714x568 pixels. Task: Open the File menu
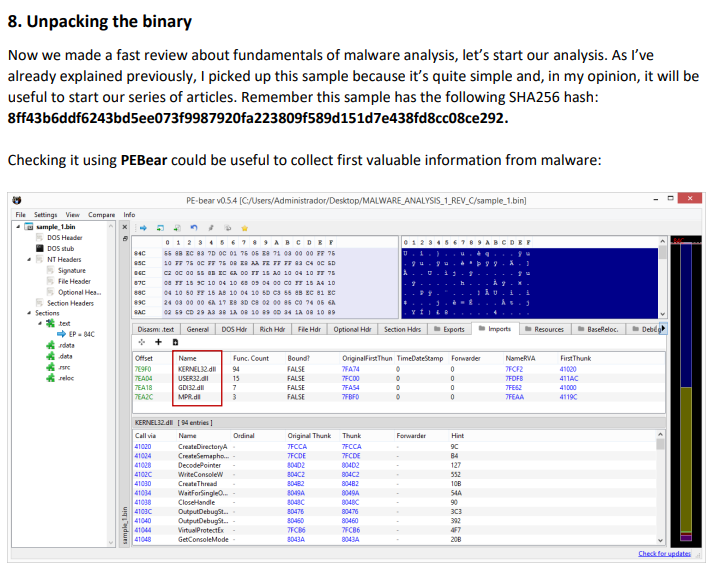pos(20,215)
